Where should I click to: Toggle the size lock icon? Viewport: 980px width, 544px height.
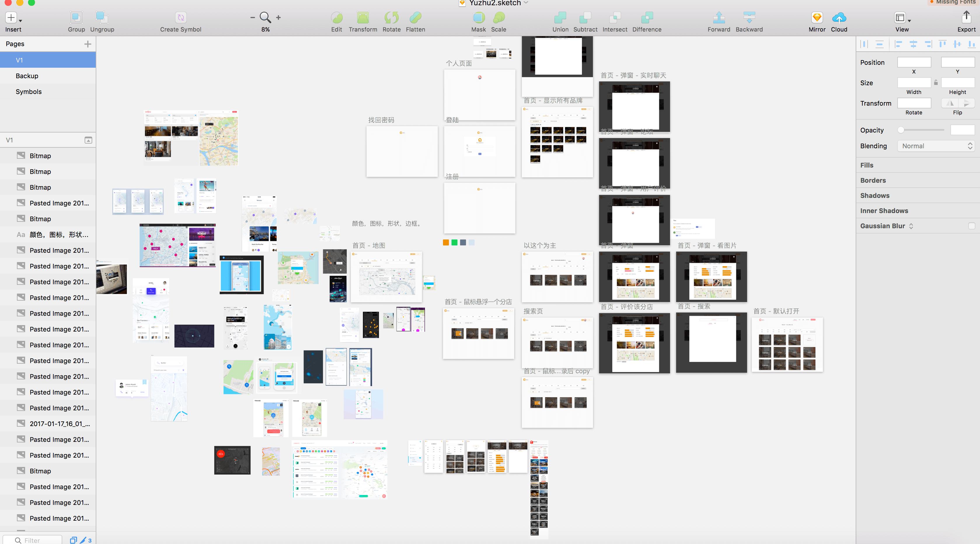tap(935, 83)
